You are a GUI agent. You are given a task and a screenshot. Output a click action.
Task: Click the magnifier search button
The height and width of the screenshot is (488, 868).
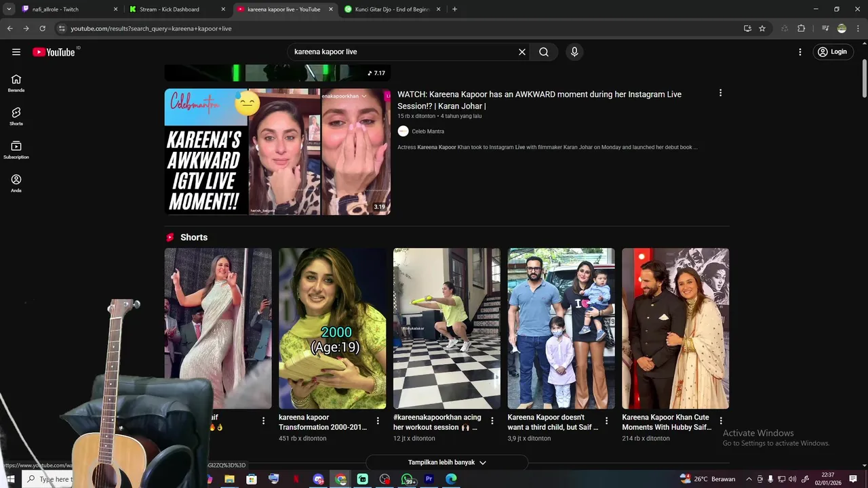(x=544, y=52)
